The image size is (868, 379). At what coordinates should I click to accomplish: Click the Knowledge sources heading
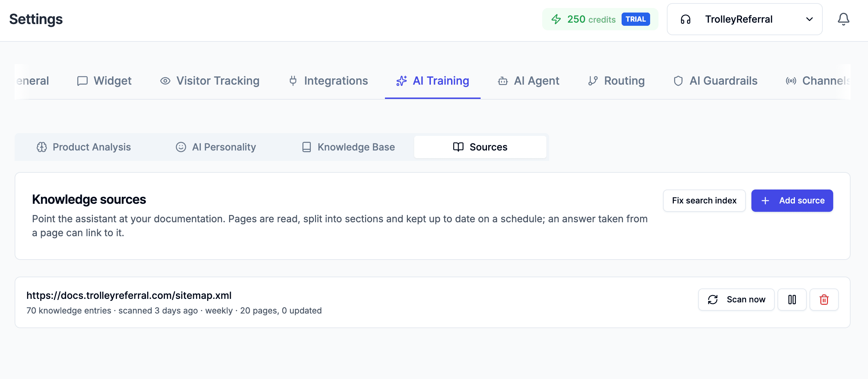[89, 200]
